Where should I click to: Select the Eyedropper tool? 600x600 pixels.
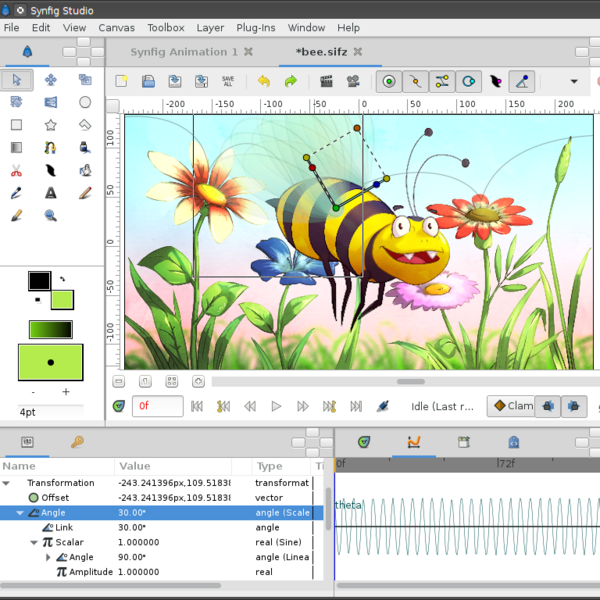16,193
